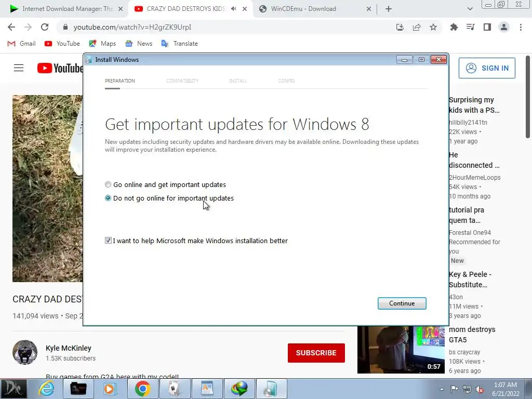The height and width of the screenshot is (399, 532).
Task: Switch to WinCDEmu - Download tab
Action: (x=303, y=9)
